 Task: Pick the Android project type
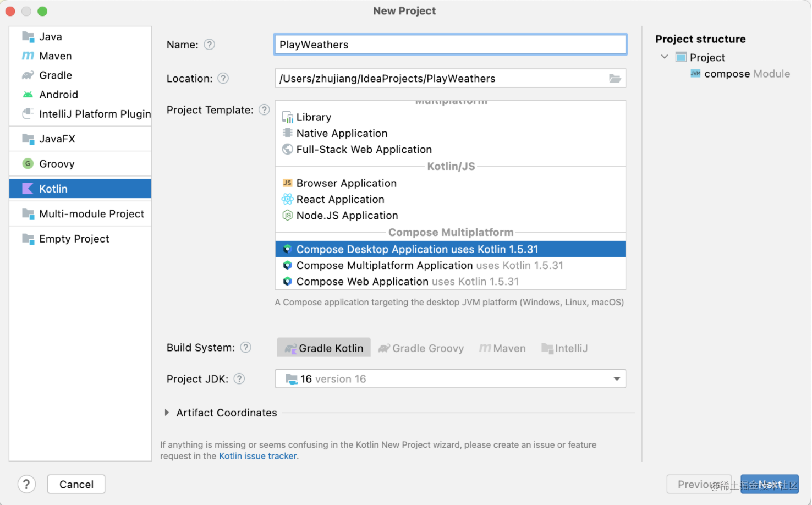point(80,95)
